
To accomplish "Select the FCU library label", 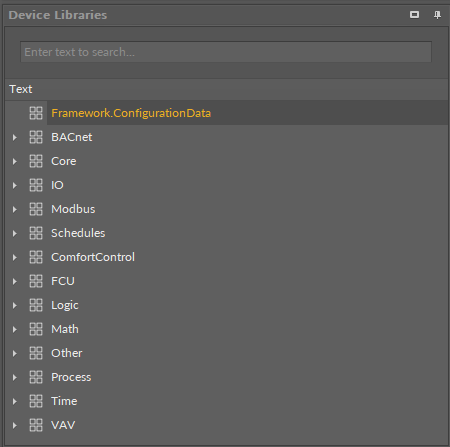I will click(63, 281).
